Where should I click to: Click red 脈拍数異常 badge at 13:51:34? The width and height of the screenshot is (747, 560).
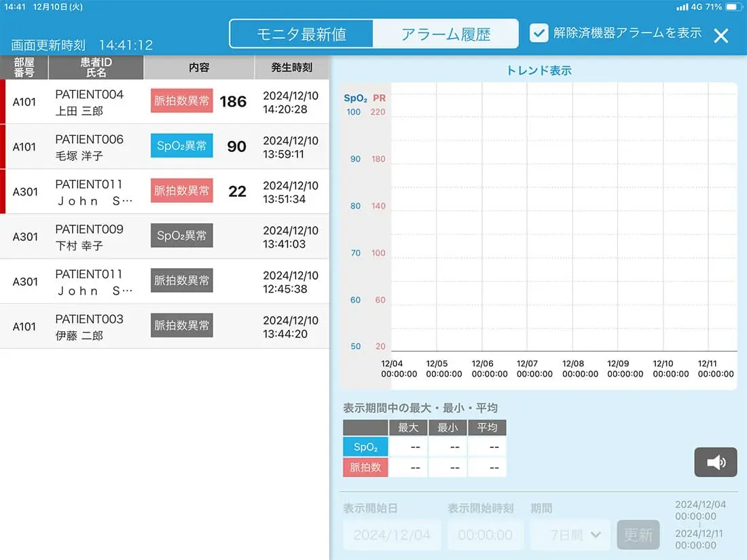181,191
